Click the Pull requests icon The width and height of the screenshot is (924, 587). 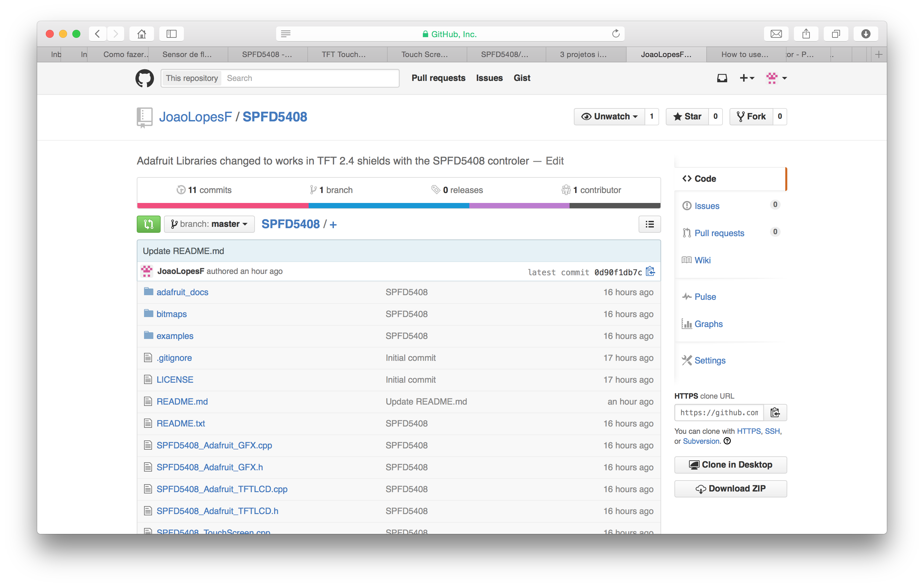[687, 232]
